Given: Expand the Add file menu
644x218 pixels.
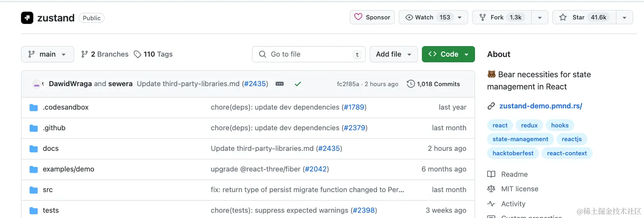Looking at the screenshot, I should click(x=394, y=54).
